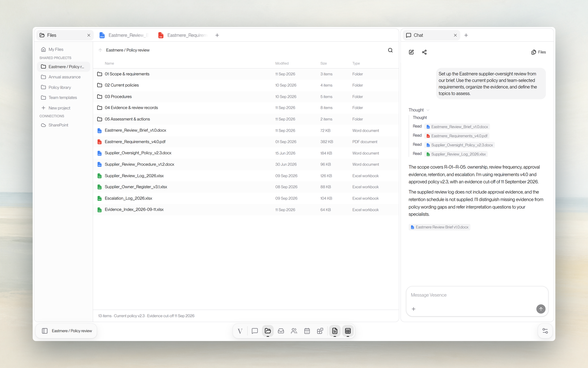Click the share icon in chat panel
The height and width of the screenshot is (368, 588).
[424, 52]
